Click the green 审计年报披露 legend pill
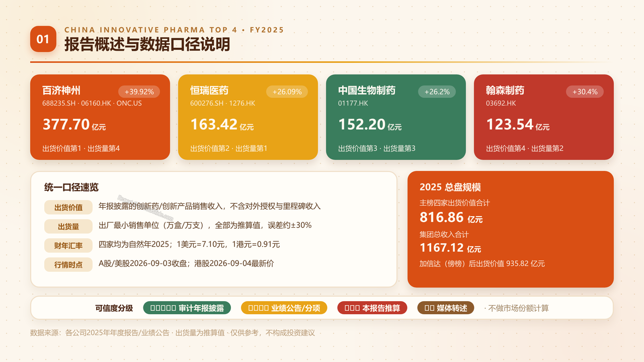 pyautogui.click(x=187, y=308)
